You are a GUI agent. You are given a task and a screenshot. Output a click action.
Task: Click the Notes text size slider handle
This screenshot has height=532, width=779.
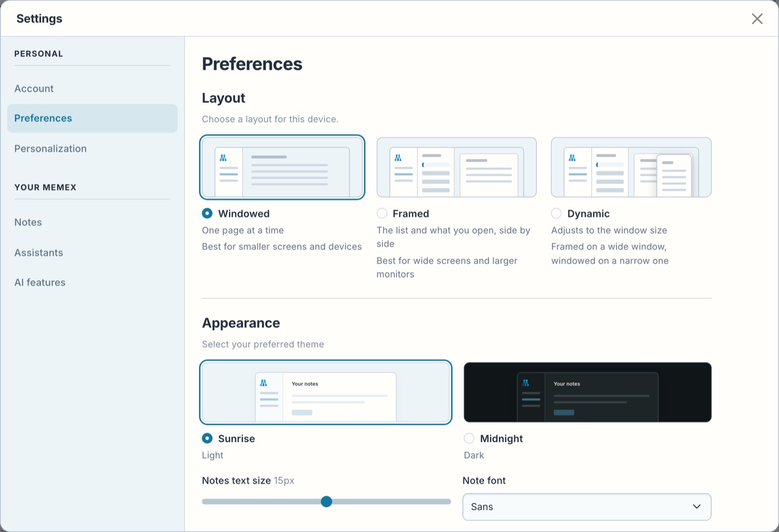pos(326,501)
